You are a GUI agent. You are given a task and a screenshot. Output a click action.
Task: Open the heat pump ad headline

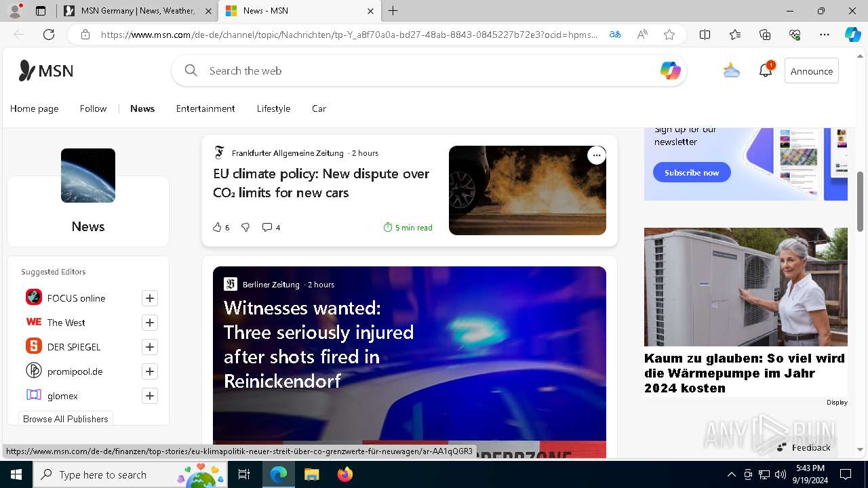(x=745, y=373)
